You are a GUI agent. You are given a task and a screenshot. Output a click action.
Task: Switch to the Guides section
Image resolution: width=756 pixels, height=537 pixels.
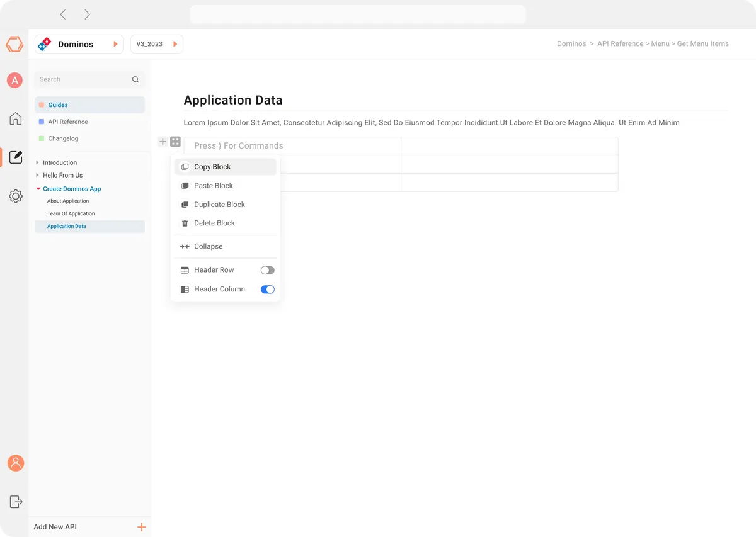tap(89, 105)
